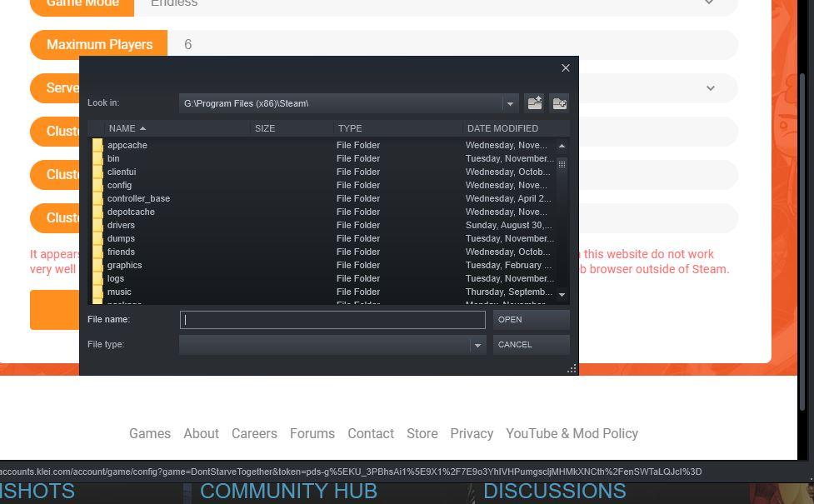The image size is (814, 504).
Task: Click the scroll down arrow in file list
Action: tap(562, 294)
